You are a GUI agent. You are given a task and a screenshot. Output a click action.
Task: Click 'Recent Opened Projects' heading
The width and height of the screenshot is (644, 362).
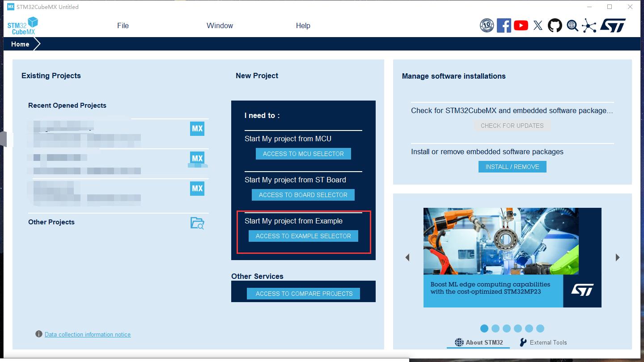pos(67,105)
